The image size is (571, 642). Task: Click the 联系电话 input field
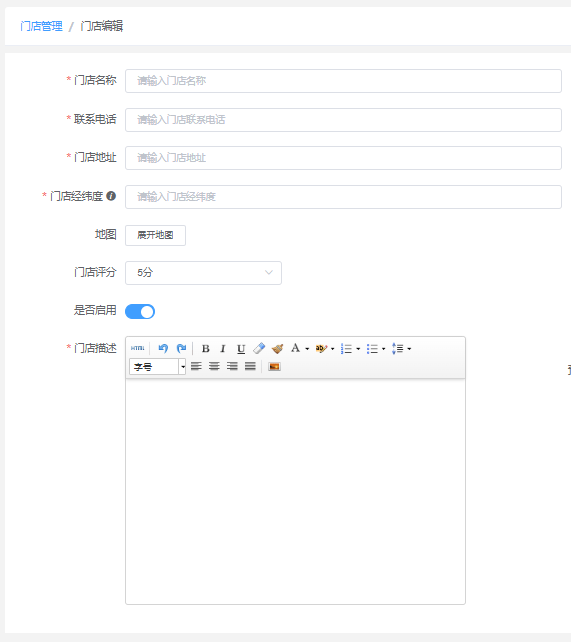tap(343, 120)
